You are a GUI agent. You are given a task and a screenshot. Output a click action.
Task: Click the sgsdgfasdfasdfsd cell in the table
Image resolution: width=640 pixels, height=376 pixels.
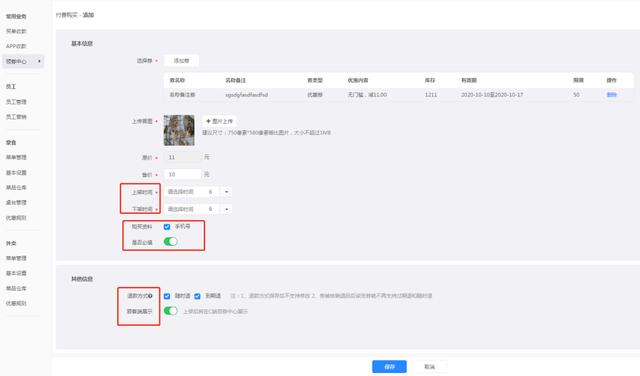pyautogui.click(x=247, y=95)
